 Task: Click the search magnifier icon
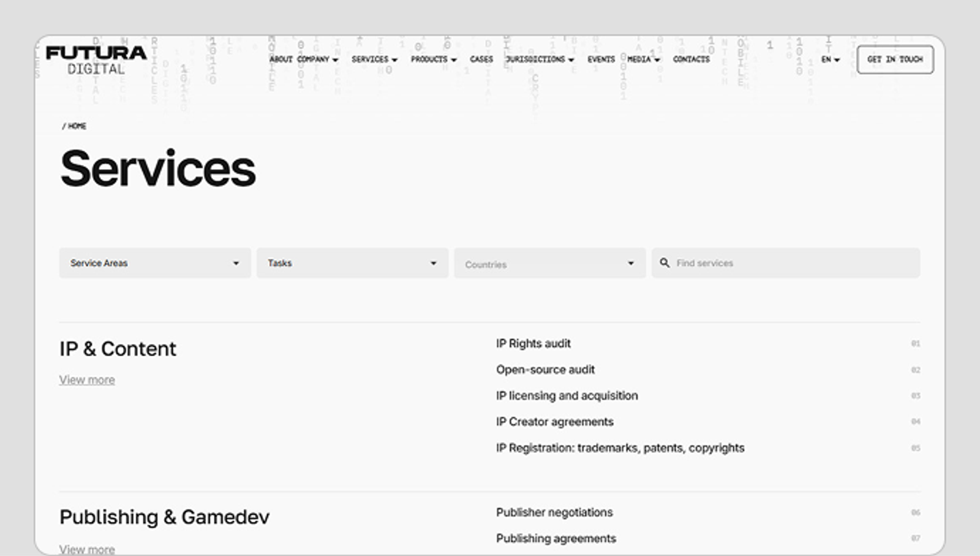pos(665,263)
